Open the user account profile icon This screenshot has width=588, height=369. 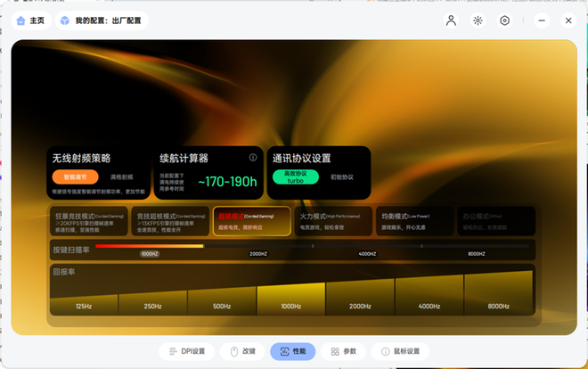451,20
